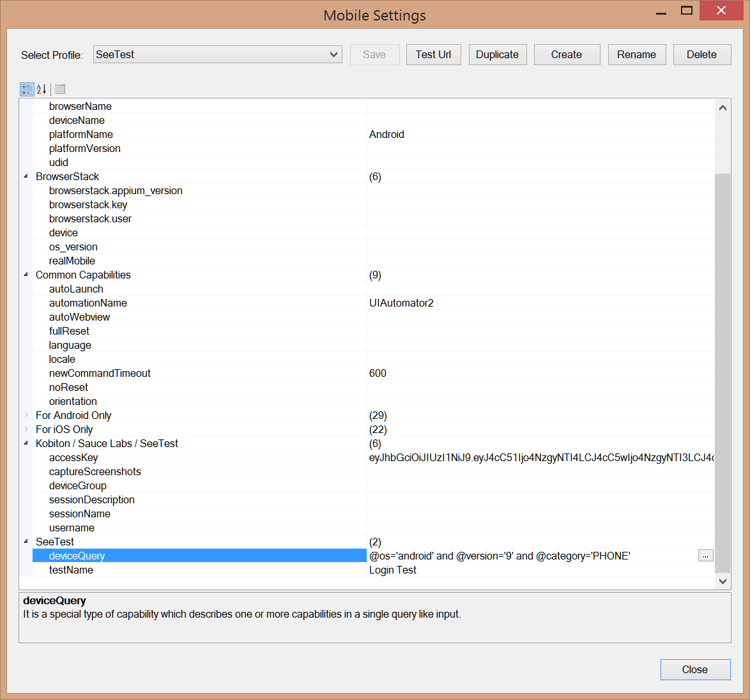Close the Mobile Settings dialog via Close button
This screenshot has width=750, height=700.
[695, 669]
